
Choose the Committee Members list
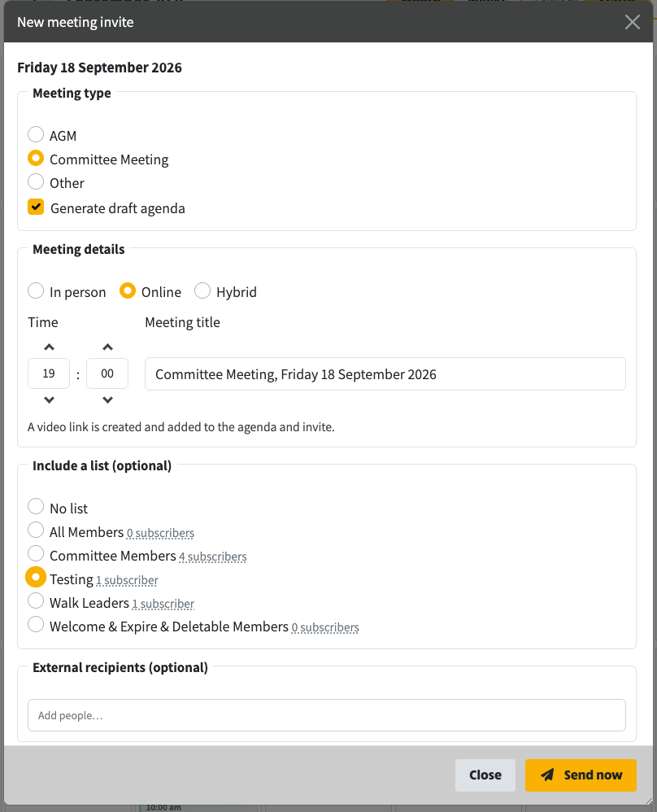[36, 553]
